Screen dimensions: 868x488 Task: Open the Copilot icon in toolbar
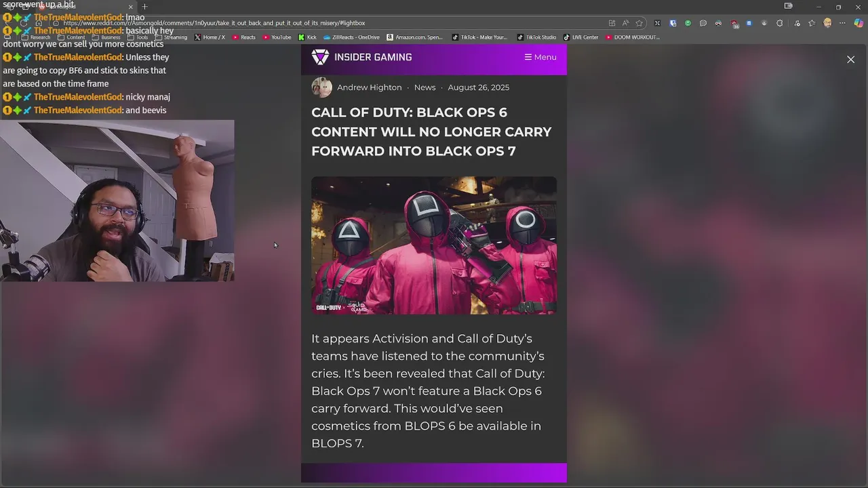[x=859, y=23]
